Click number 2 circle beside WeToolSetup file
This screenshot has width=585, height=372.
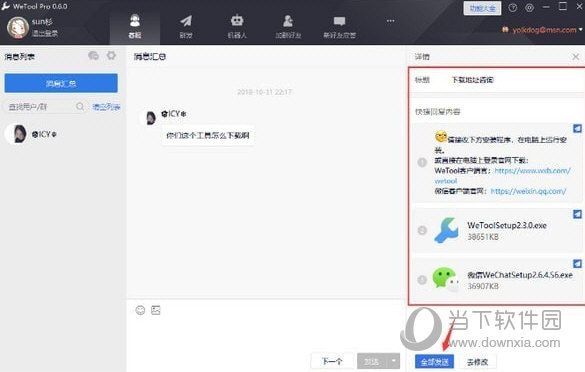pos(422,230)
